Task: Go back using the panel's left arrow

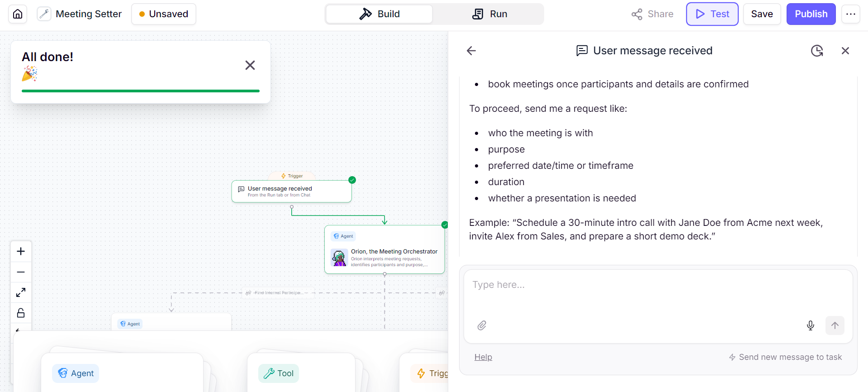Action: click(471, 51)
